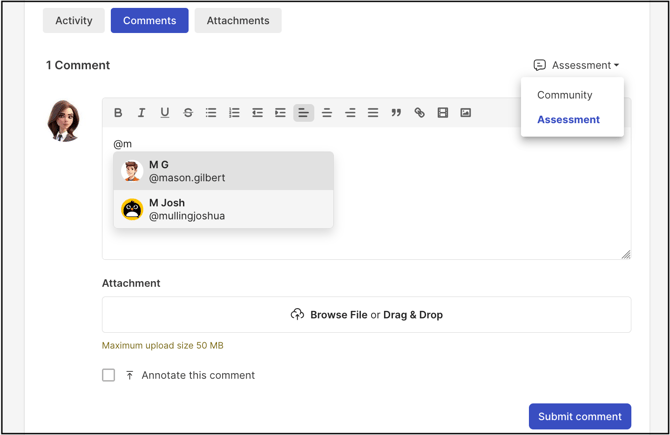Insert a blockquote
The width and height of the screenshot is (670, 435).
click(x=396, y=113)
